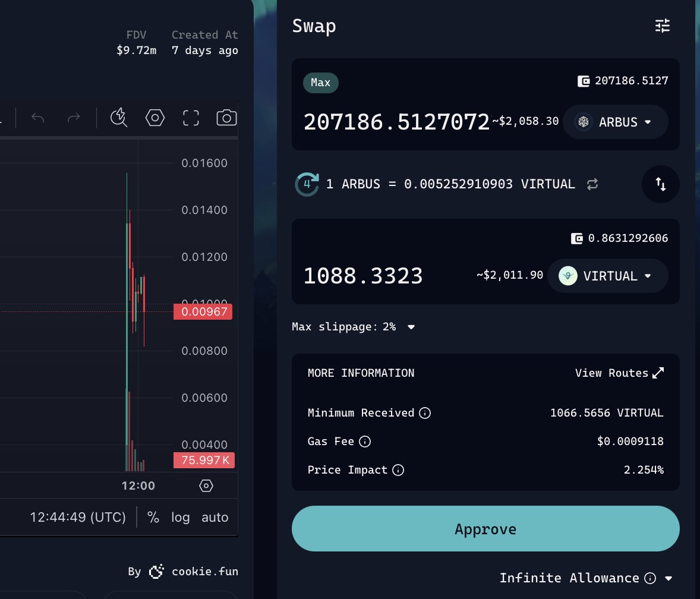Open swap settings sliders icon

[x=662, y=26]
